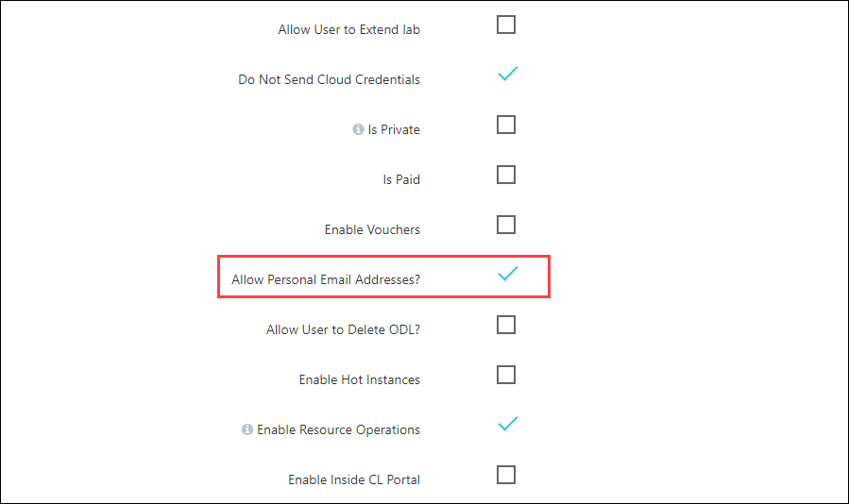Tick the Allow User to Delete ODL checkbox
The height and width of the screenshot is (504, 849).
coord(506,325)
